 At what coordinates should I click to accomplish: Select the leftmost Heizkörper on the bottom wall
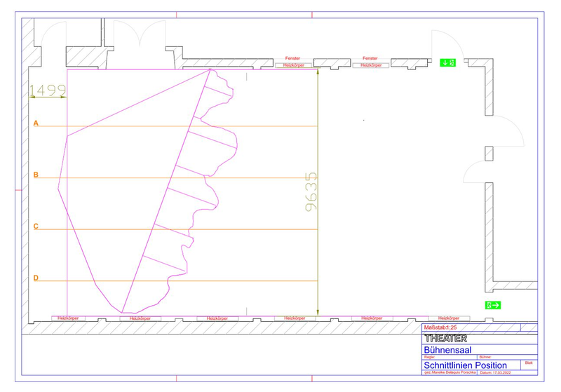(x=68, y=318)
